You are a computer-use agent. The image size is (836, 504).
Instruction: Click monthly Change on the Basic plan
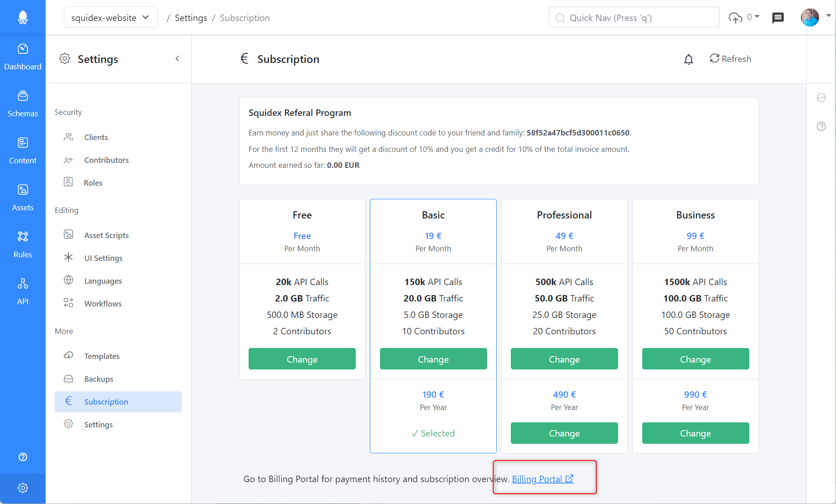click(x=433, y=359)
